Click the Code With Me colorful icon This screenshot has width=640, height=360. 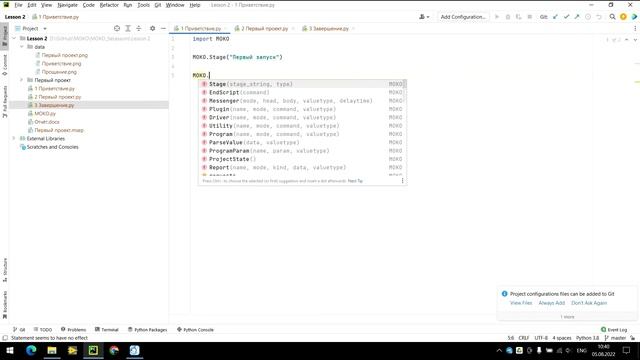[x=634, y=17]
